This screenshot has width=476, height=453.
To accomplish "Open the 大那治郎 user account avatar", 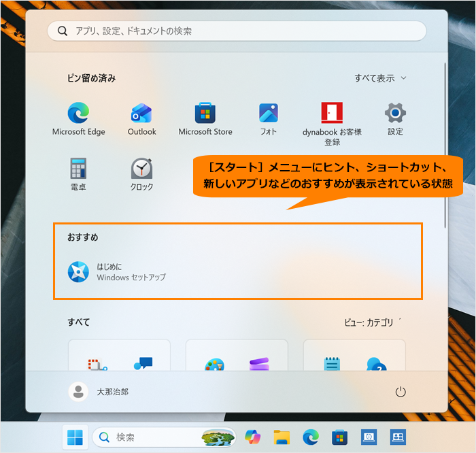I will pyautogui.click(x=78, y=392).
